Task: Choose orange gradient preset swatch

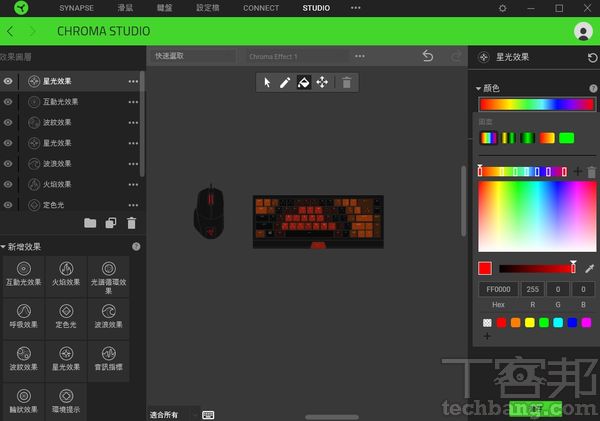Action: (547, 138)
